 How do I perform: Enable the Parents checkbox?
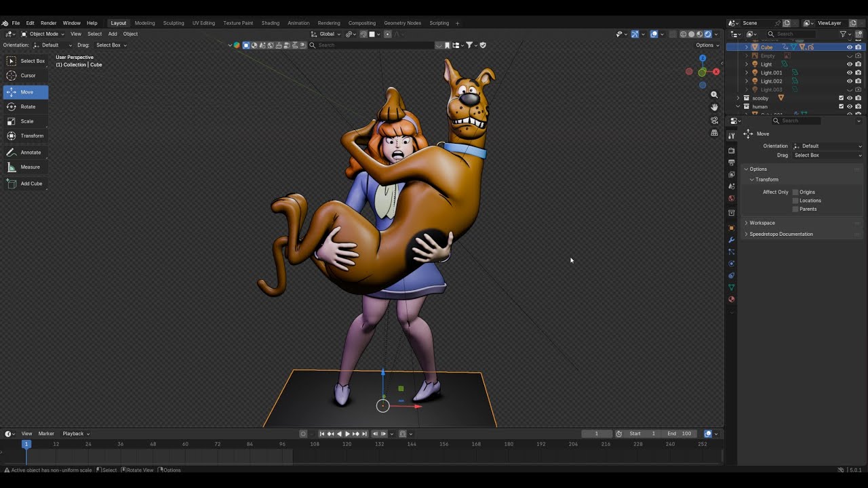[795, 209]
